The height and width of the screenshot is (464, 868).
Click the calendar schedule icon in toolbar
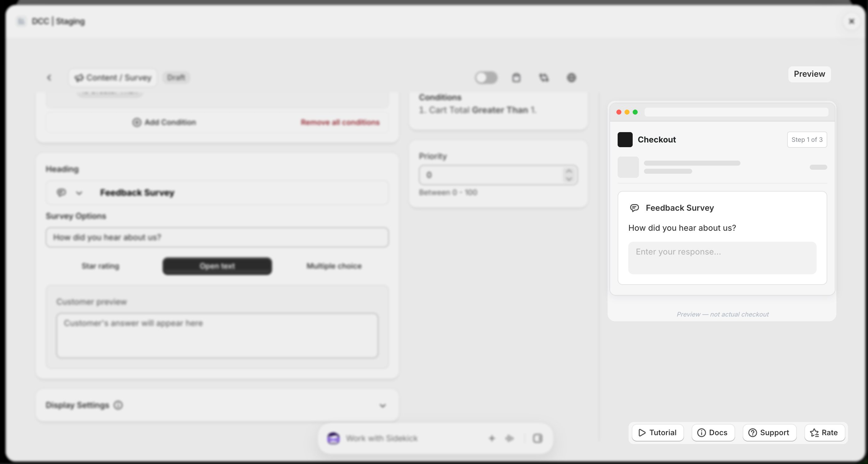click(516, 78)
